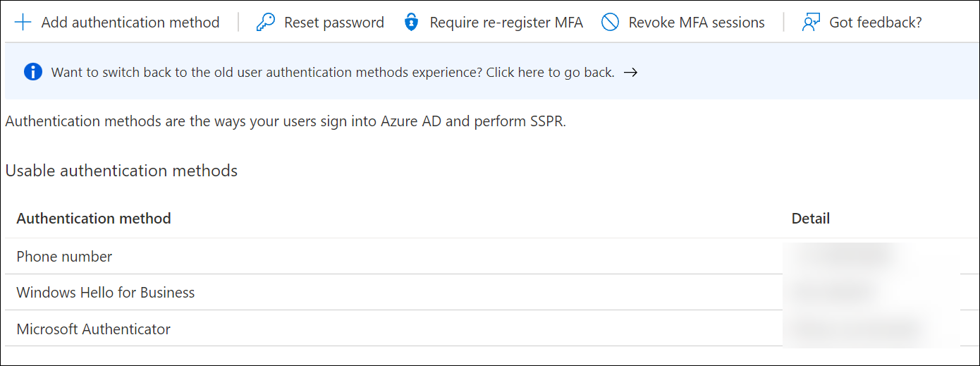Click the blue info icon in banner
Image resolution: width=980 pixels, height=366 pixels.
click(x=32, y=72)
